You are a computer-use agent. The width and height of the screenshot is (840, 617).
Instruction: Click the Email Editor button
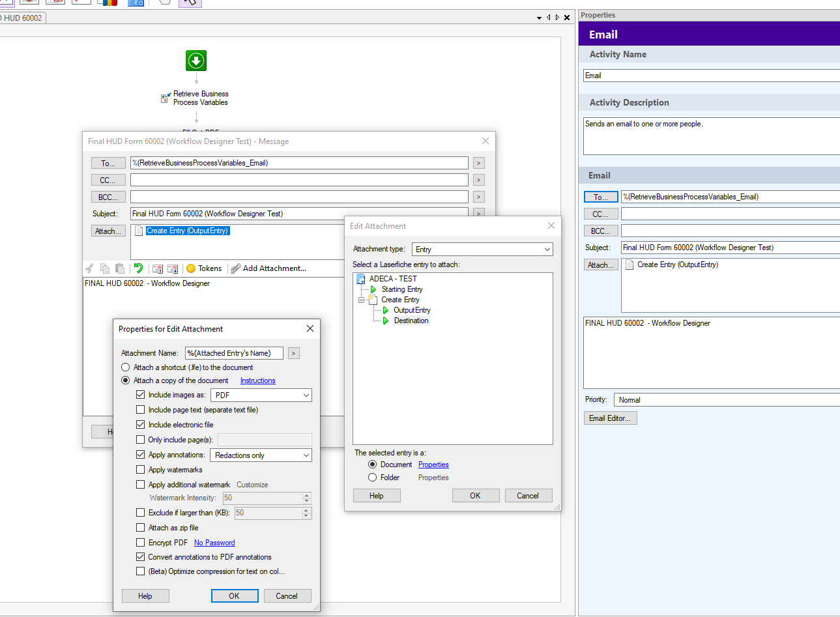click(610, 418)
